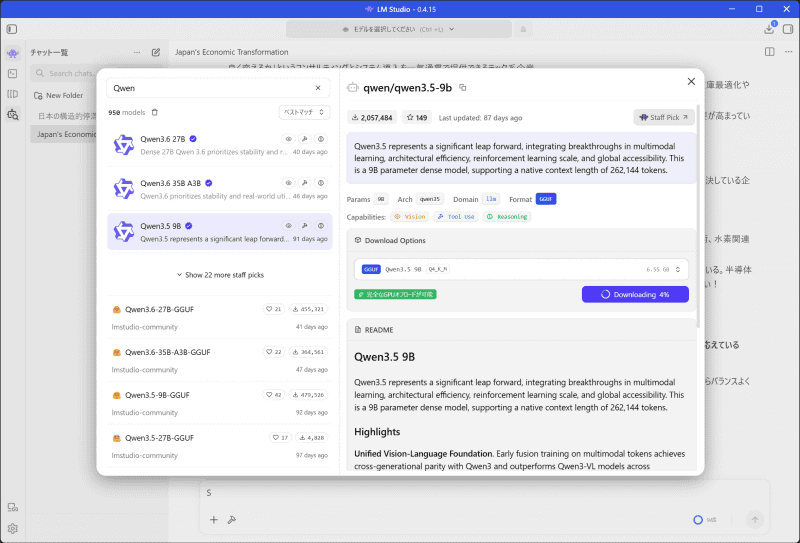
Task: Click the Qwen3.5 9B reasoning icon
Action: click(x=321, y=226)
